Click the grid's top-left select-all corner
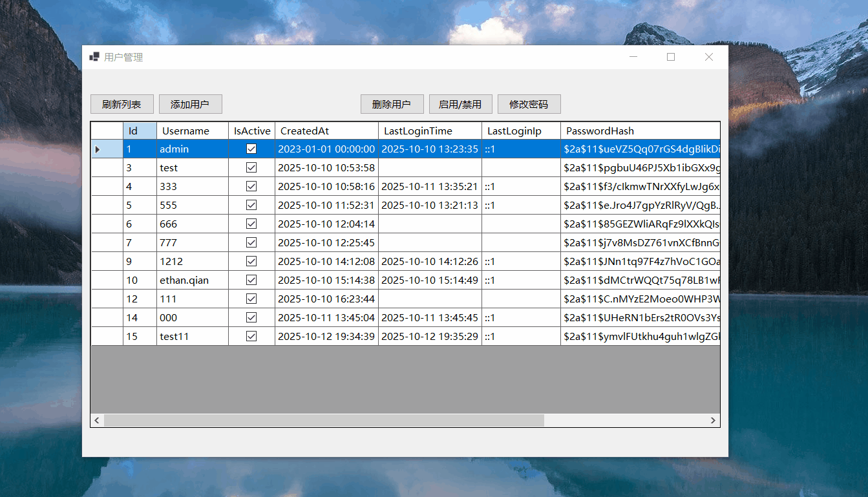The image size is (868, 497). (x=107, y=131)
